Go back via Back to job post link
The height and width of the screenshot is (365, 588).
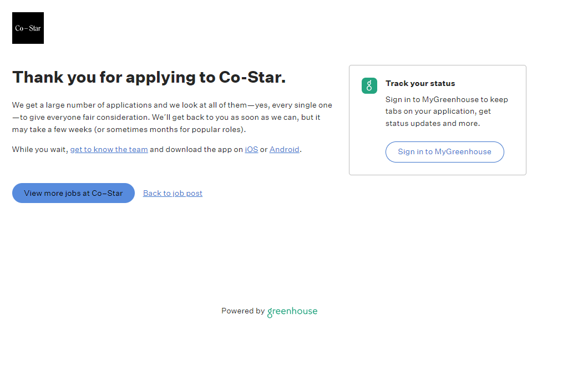click(173, 193)
